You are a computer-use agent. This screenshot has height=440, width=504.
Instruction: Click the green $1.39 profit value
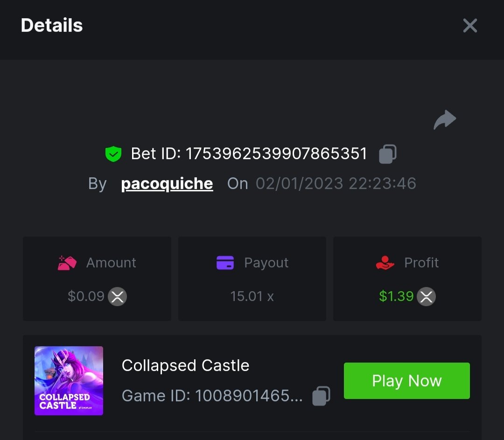pos(396,297)
